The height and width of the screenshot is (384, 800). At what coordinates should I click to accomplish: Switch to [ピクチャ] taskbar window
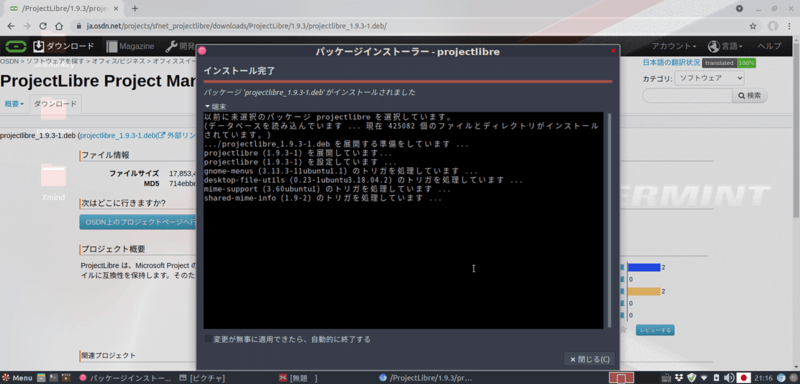click(x=202, y=378)
